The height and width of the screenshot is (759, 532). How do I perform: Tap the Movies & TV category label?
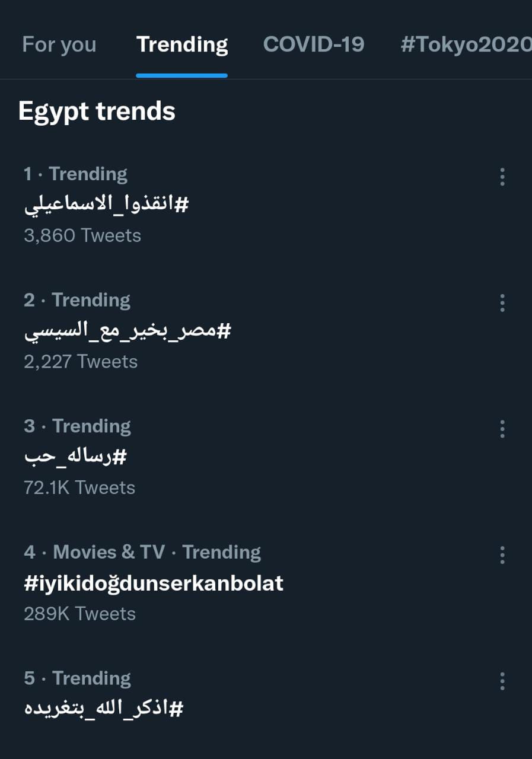(x=109, y=553)
